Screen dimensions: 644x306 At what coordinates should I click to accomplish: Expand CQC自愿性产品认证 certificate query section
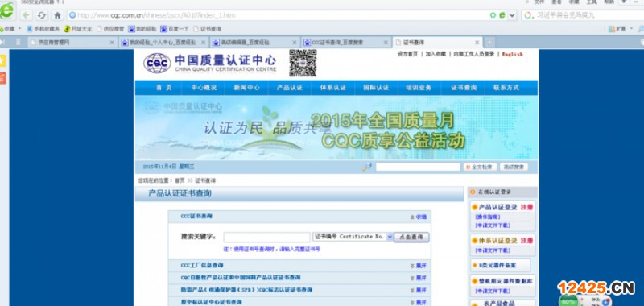point(419,278)
